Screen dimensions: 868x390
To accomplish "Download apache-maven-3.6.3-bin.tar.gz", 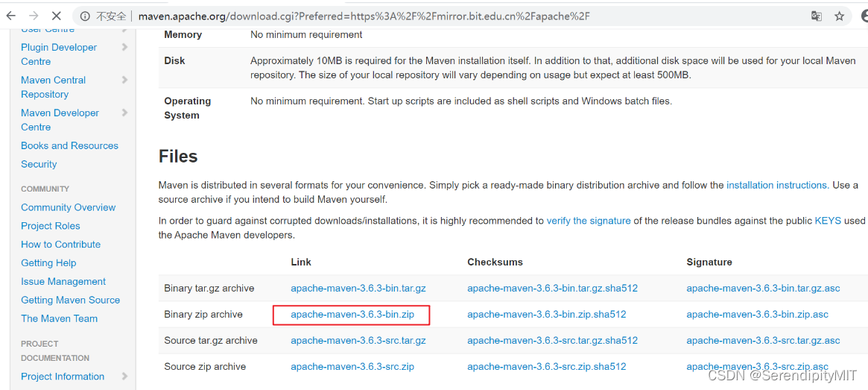I will [x=358, y=289].
